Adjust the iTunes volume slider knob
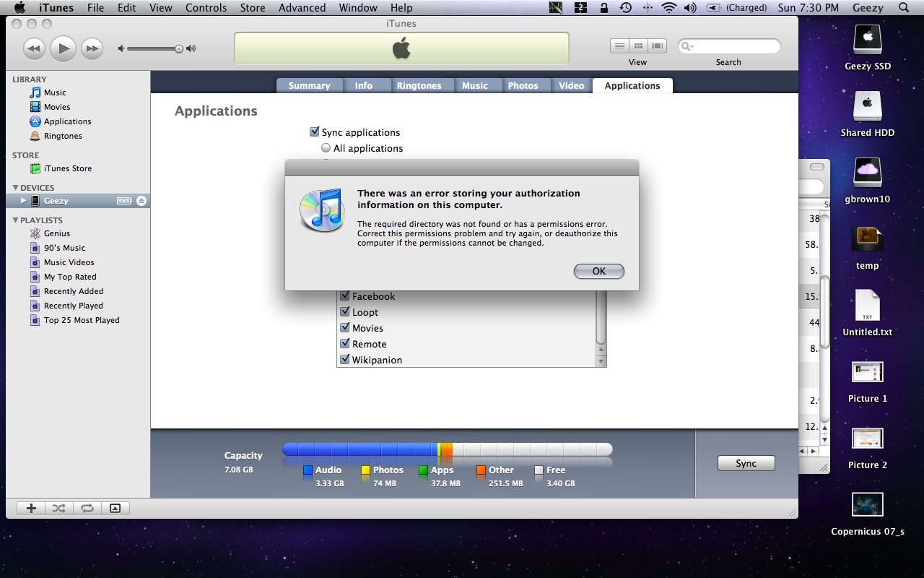924x578 pixels. pyautogui.click(x=178, y=48)
